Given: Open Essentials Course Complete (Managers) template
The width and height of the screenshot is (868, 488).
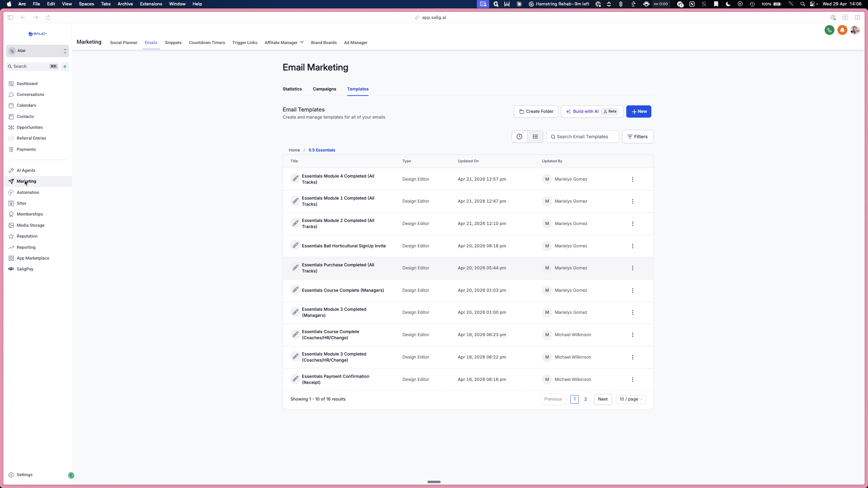Looking at the screenshot, I should (343, 290).
